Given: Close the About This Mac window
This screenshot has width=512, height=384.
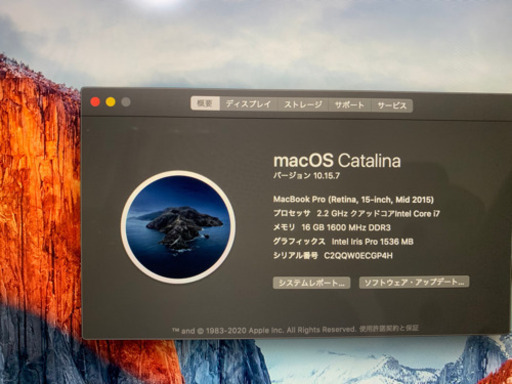Looking at the screenshot, I should pyautogui.click(x=95, y=102).
